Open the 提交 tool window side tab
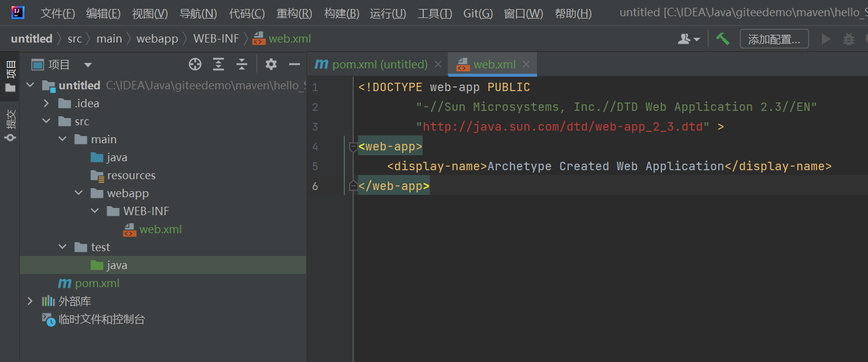 click(x=10, y=125)
